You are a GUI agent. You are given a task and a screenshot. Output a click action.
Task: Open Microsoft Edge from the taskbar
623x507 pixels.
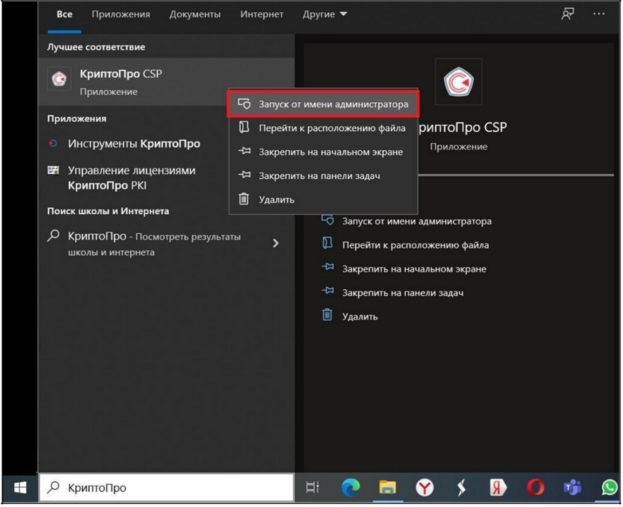350,487
